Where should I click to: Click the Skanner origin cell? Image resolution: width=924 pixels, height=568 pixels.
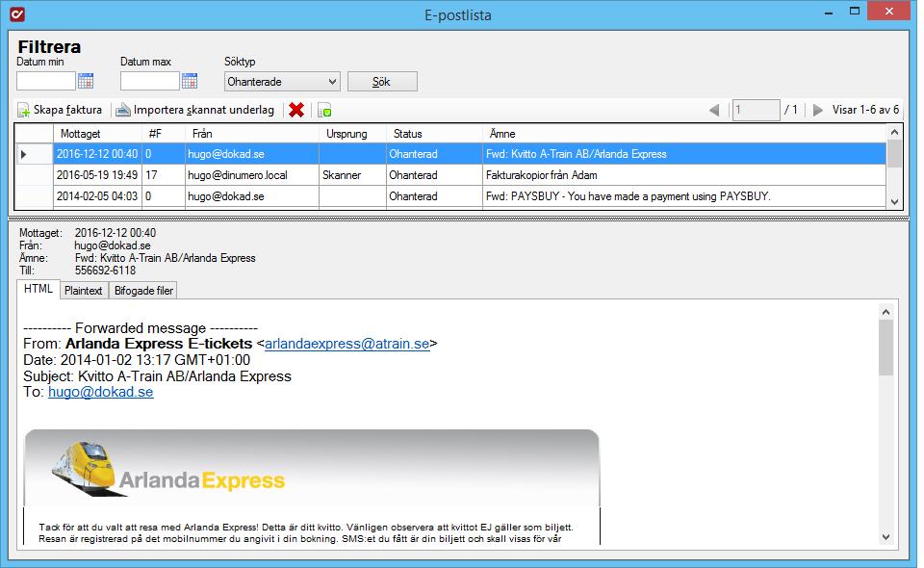tap(352, 175)
